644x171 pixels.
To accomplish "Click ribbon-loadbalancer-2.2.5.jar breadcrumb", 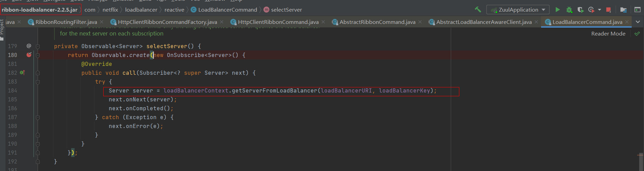I will [39, 10].
